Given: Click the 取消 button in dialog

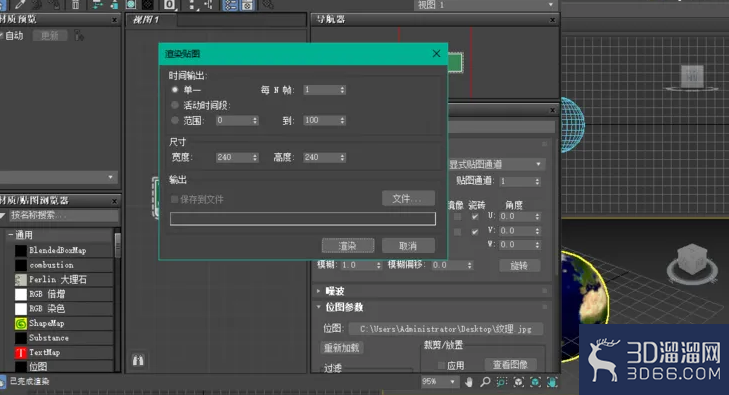Looking at the screenshot, I should (408, 246).
